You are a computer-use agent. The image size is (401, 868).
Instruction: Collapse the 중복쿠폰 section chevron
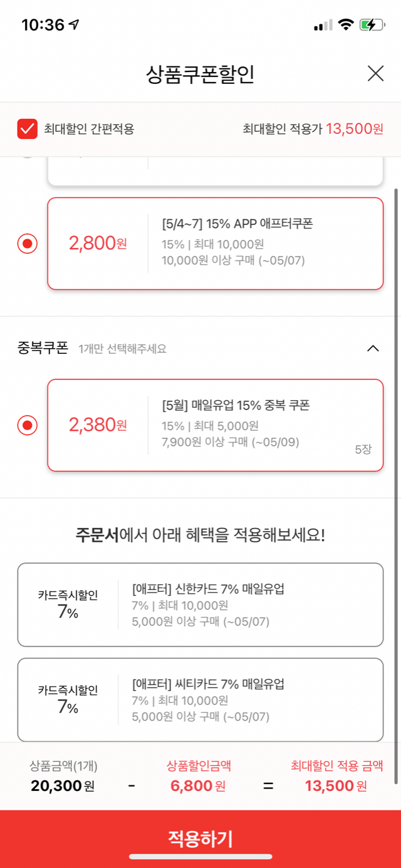pos(373,348)
